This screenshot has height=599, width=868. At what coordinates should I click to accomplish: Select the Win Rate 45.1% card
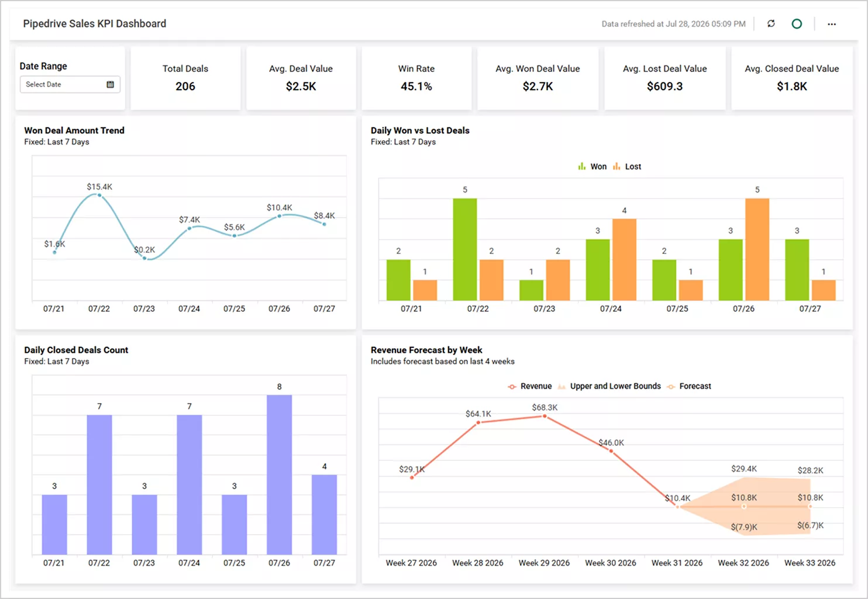[x=416, y=78]
